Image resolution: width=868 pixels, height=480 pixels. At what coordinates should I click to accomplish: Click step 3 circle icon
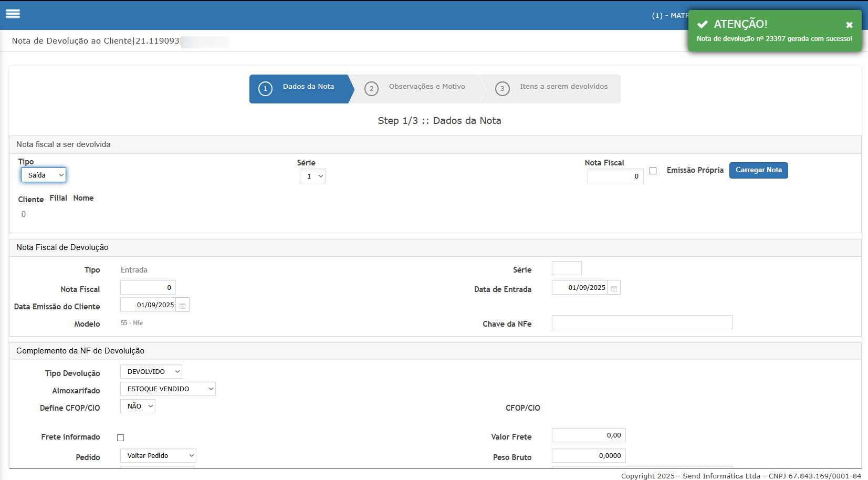502,89
